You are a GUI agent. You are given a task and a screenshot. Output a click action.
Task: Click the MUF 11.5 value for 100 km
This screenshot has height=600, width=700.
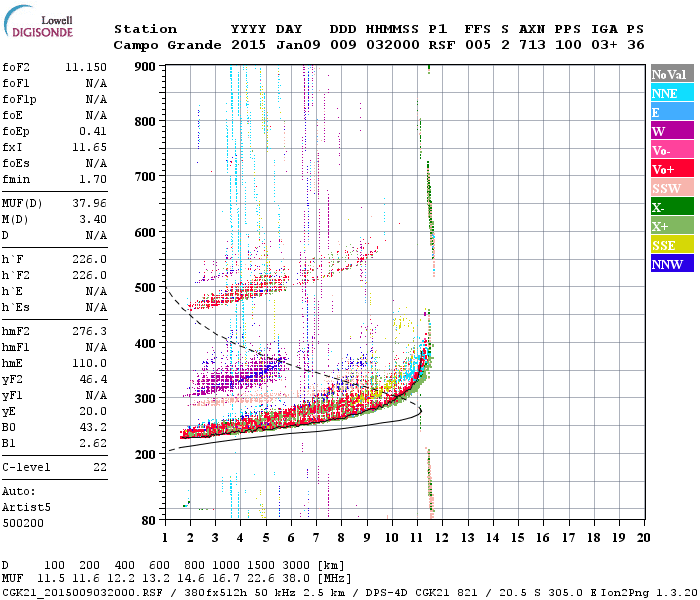pyautogui.click(x=51, y=579)
